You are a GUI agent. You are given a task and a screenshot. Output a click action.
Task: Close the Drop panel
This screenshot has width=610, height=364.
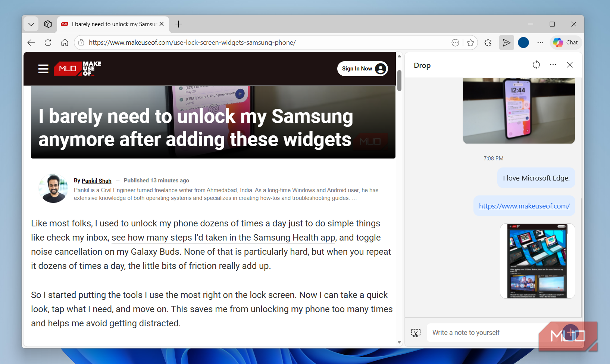[570, 65]
